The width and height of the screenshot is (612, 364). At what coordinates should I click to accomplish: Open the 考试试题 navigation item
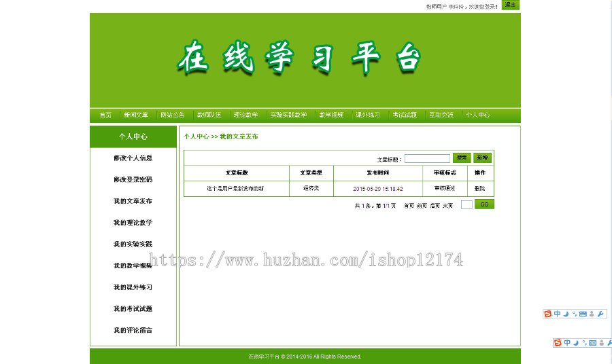[x=405, y=115]
